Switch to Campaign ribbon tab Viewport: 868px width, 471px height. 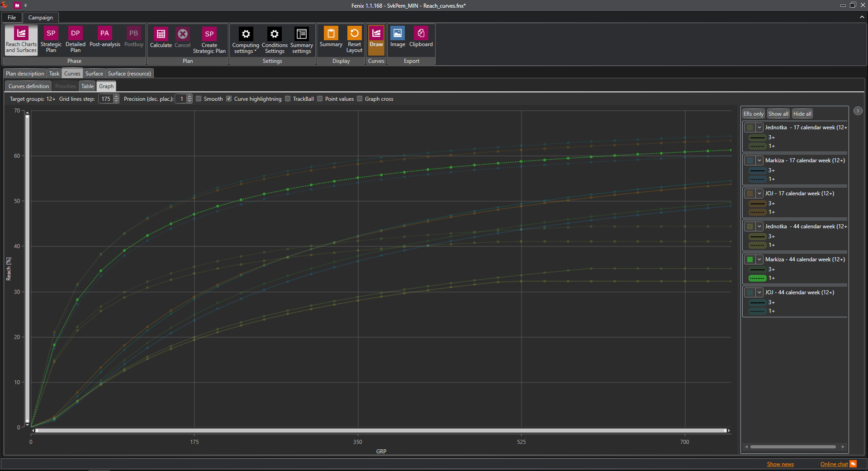[x=41, y=18]
